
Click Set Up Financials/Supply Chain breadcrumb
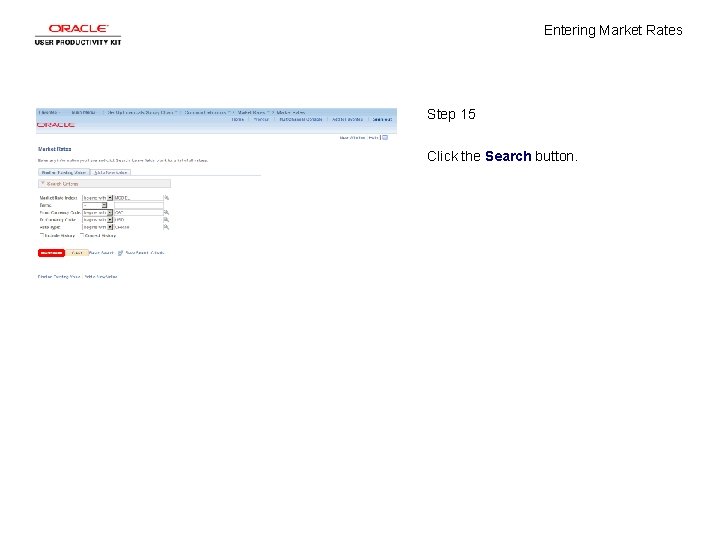(141, 112)
